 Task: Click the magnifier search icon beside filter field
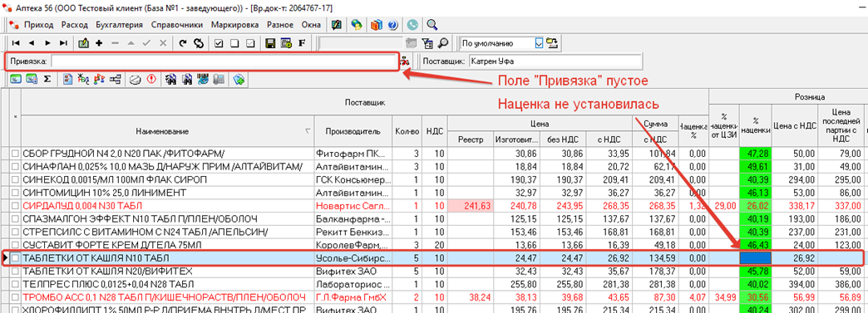click(443, 43)
